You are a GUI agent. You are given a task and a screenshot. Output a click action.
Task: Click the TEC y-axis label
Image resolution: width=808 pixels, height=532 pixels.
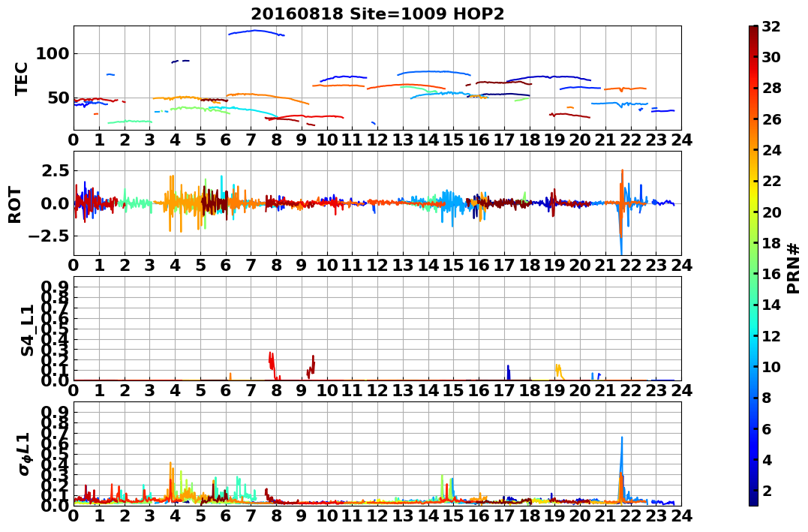click(x=20, y=79)
